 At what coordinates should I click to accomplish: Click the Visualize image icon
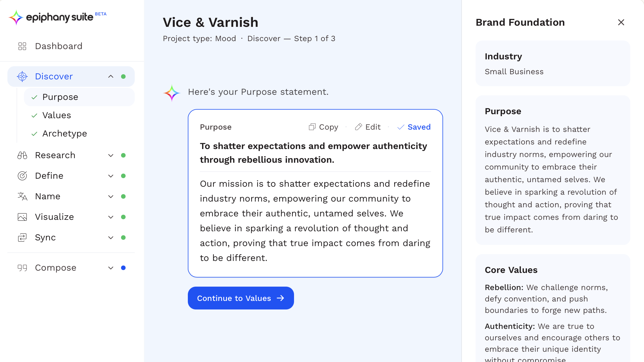22,217
